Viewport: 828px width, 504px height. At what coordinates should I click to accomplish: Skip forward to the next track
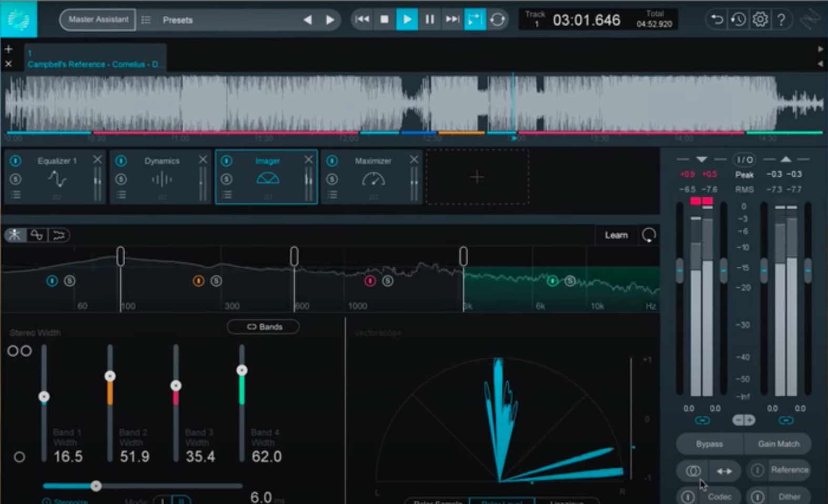point(452,19)
